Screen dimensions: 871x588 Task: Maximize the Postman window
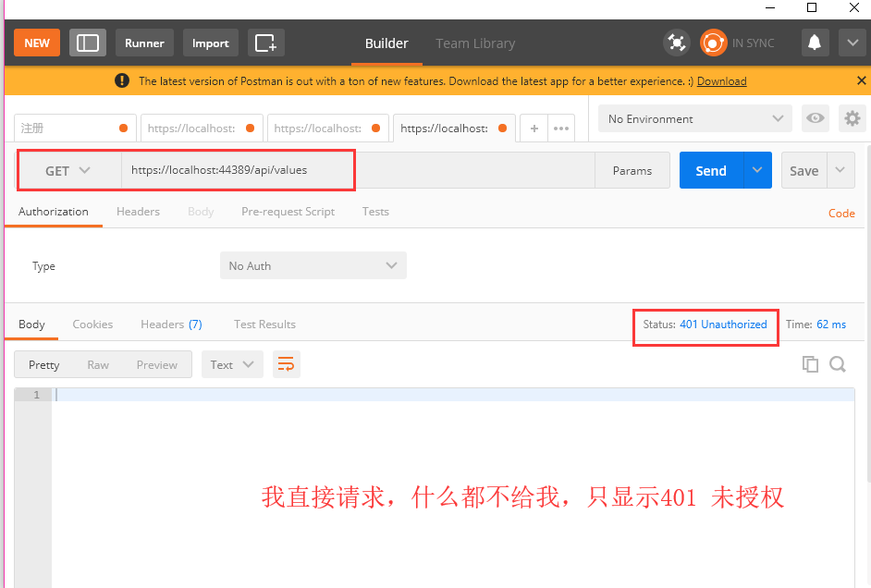[x=812, y=7]
